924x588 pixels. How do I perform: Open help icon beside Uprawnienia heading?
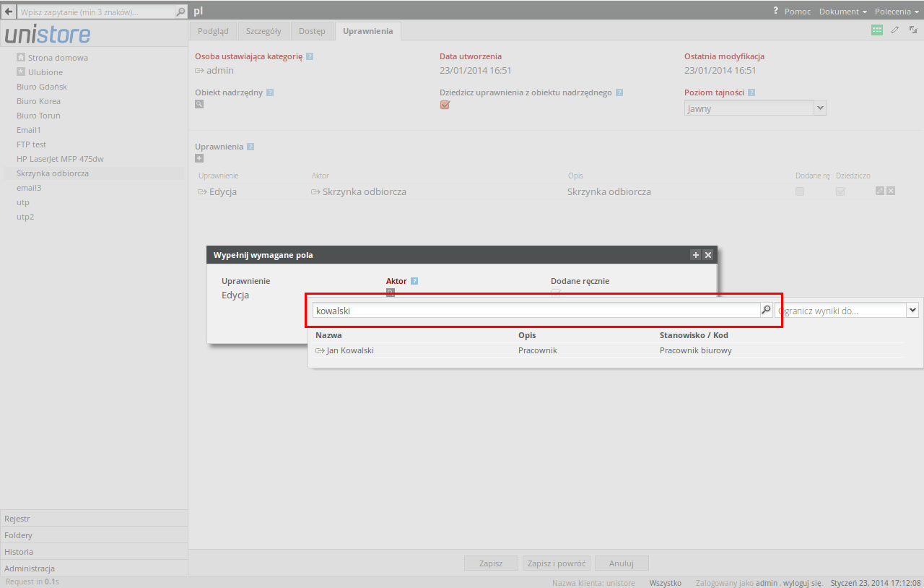coord(250,147)
